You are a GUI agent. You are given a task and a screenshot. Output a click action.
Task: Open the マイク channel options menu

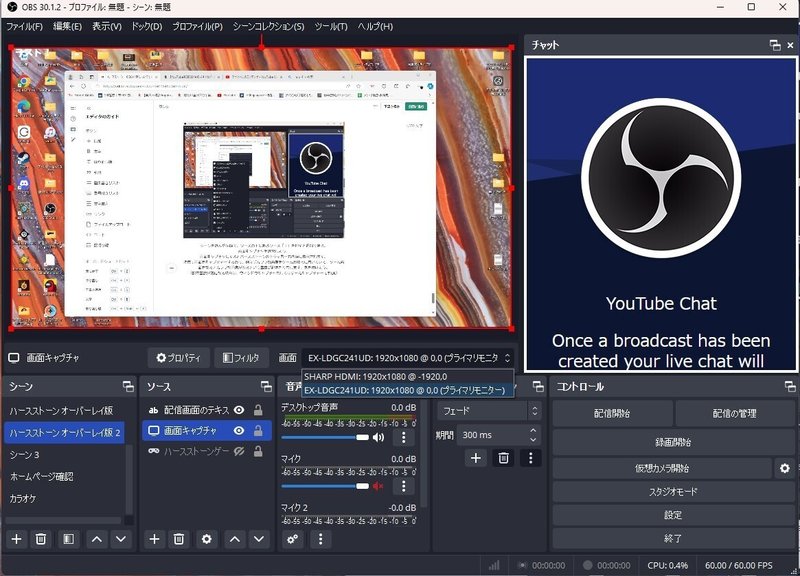tap(404, 486)
